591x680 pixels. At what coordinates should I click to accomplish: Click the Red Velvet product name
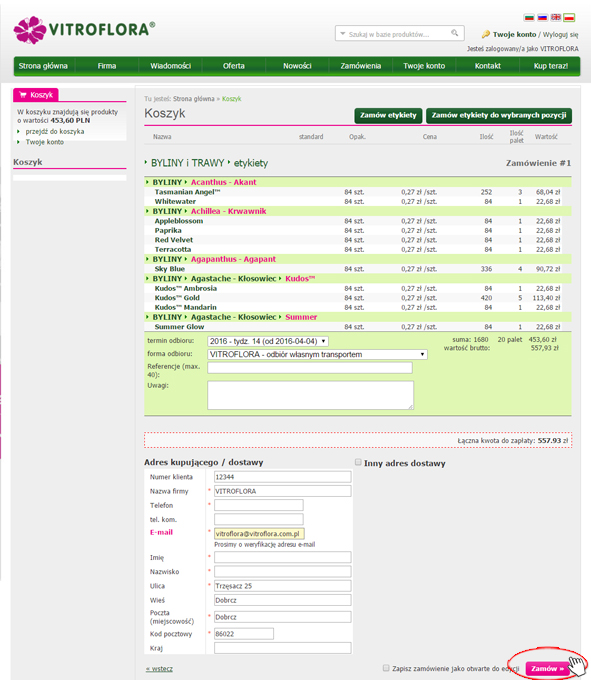pyautogui.click(x=174, y=240)
